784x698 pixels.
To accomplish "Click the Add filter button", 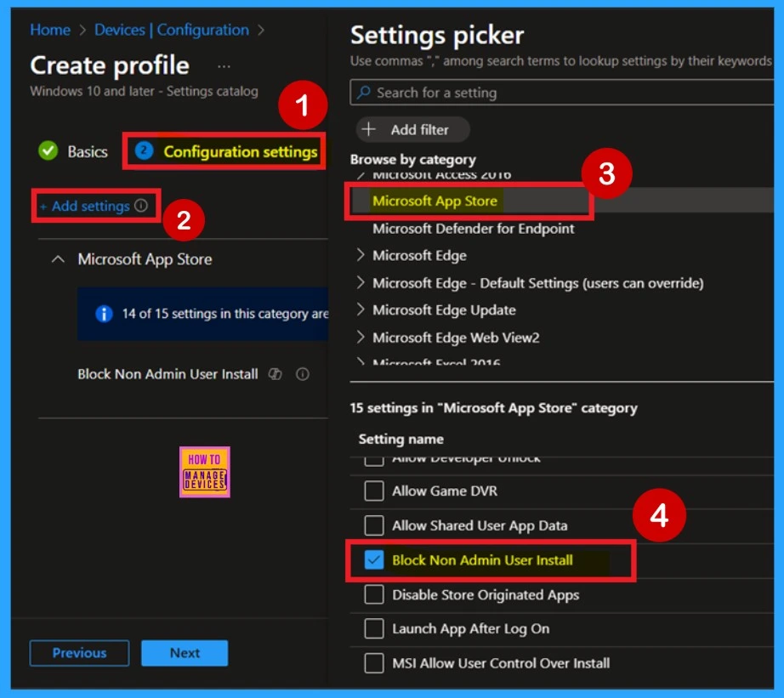I will 413,129.
